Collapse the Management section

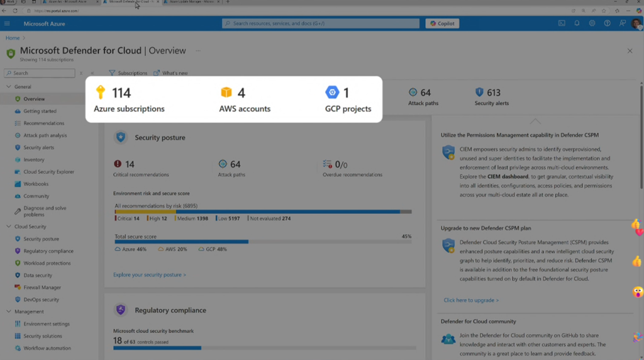[x=9, y=312]
